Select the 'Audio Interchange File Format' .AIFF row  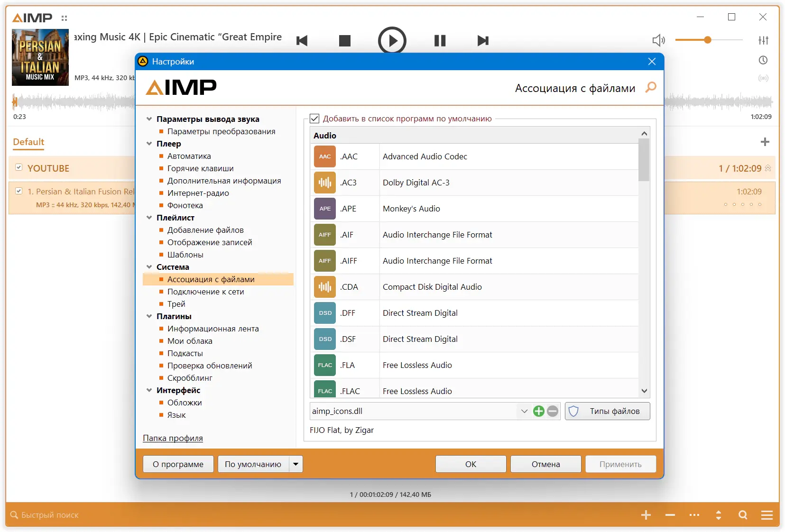[474, 261]
